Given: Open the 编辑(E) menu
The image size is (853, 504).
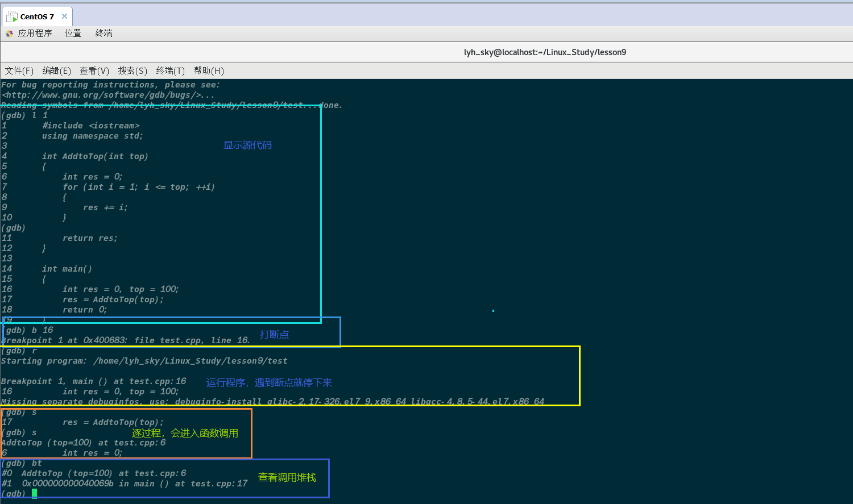Looking at the screenshot, I should coord(57,71).
